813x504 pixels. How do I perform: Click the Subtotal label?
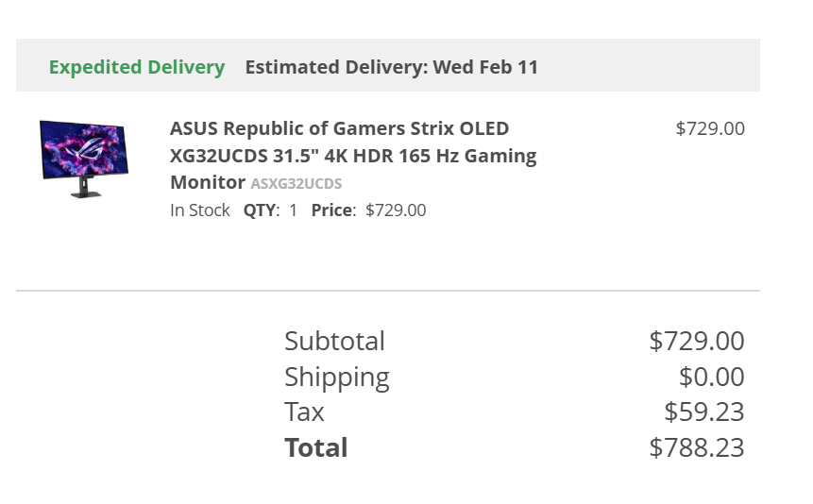click(x=334, y=341)
